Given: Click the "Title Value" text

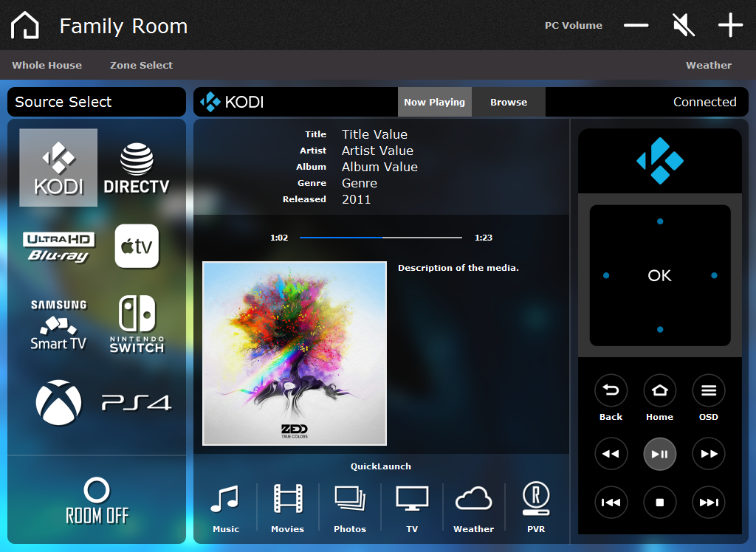Looking at the screenshot, I should coord(374,134).
